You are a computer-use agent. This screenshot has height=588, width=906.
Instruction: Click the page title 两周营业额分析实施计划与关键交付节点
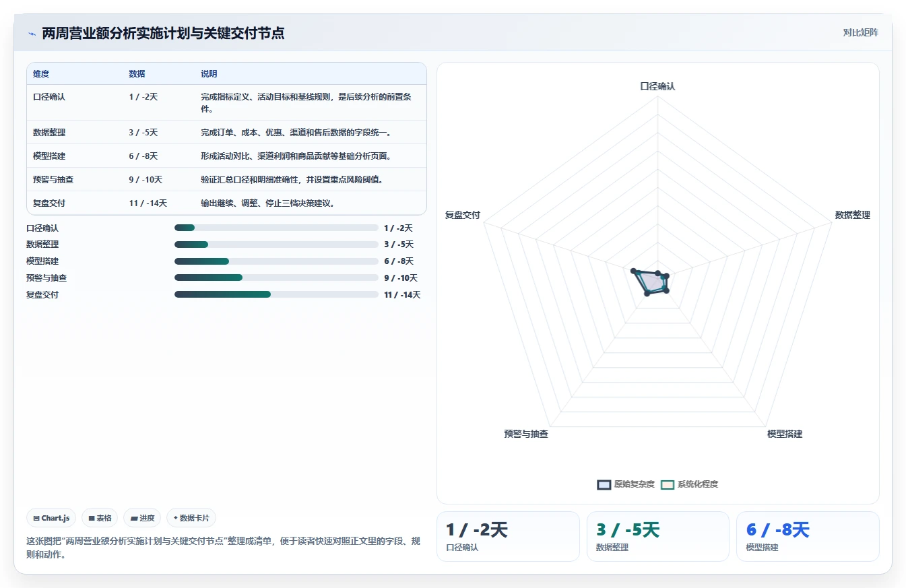coord(163,33)
